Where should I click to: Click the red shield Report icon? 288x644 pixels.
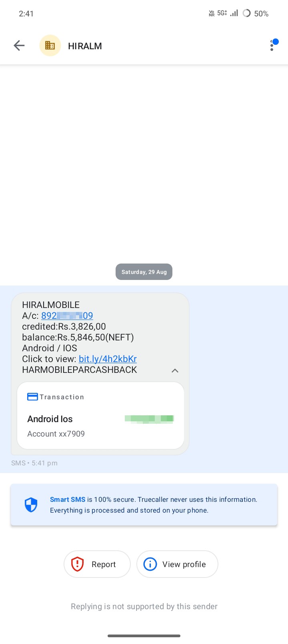[77, 564]
